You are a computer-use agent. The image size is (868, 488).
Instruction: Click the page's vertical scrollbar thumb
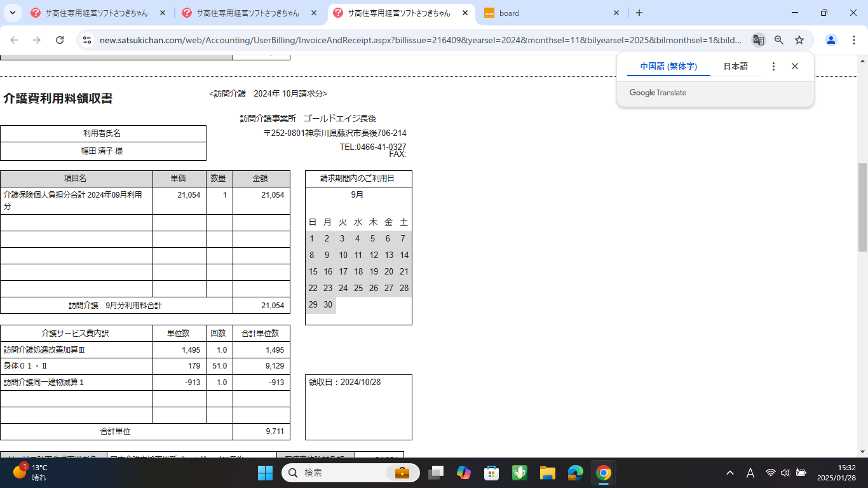point(862,207)
